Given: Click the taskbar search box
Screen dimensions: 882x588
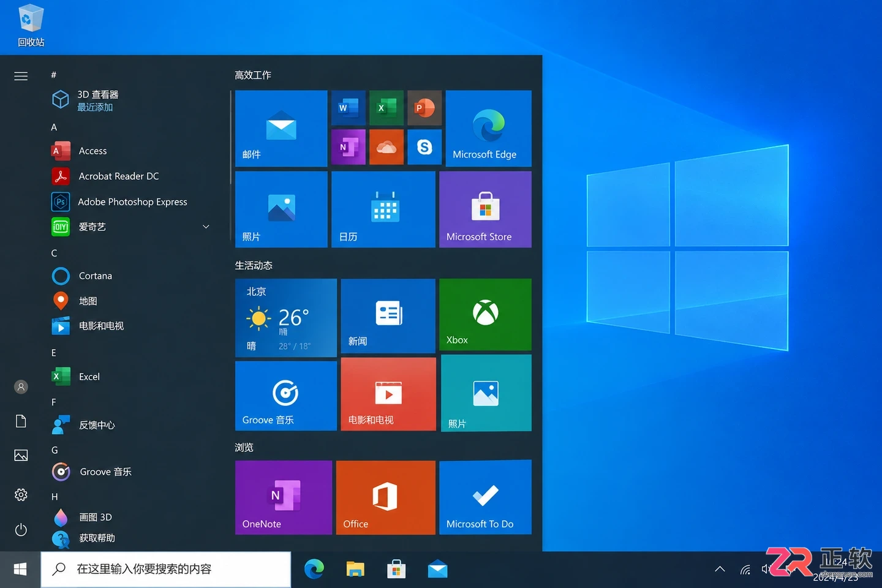Looking at the screenshot, I should 166,570.
